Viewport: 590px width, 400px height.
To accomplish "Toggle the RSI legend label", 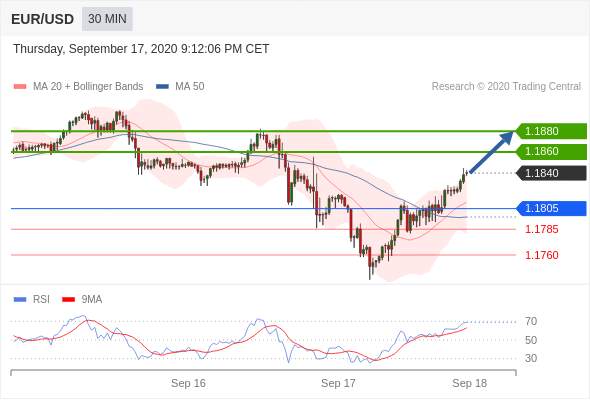I will (x=41, y=300).
